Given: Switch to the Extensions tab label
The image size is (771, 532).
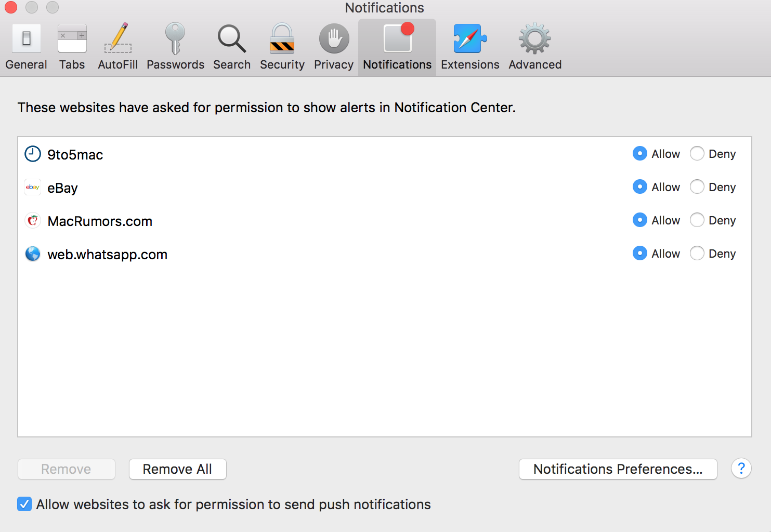Looking at the screenshot, I should point(470,64).
